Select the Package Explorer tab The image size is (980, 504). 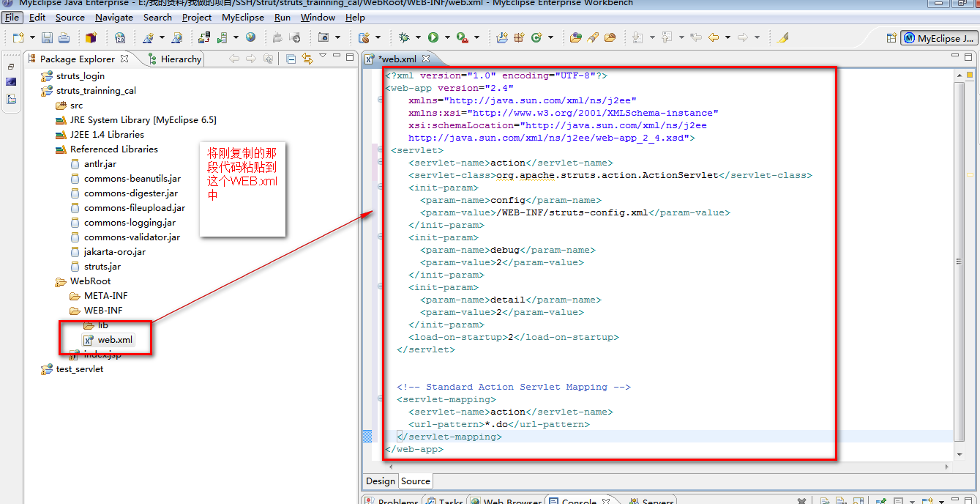click(x=78, y=59)
